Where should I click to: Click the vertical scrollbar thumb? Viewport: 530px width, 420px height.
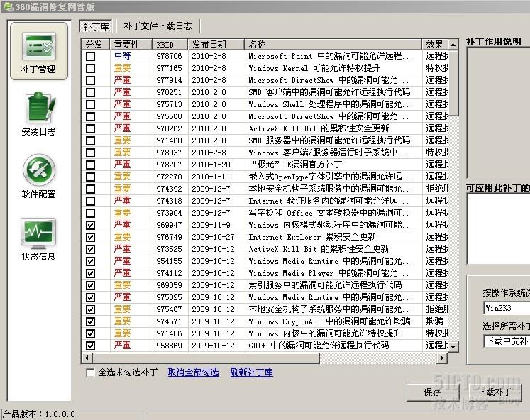pos(453,83)
